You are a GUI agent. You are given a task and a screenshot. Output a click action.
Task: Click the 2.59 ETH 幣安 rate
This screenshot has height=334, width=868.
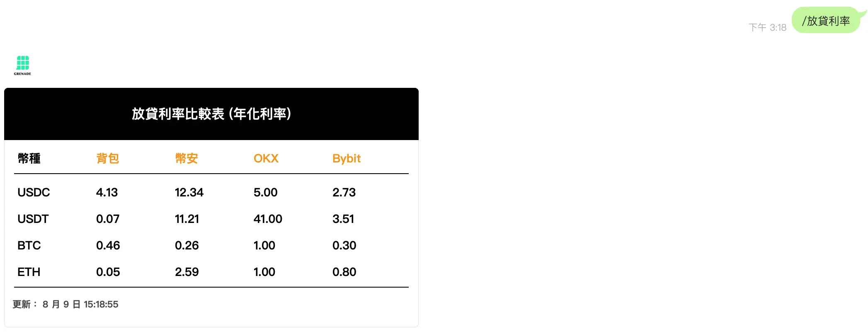[x=187, y=272]
